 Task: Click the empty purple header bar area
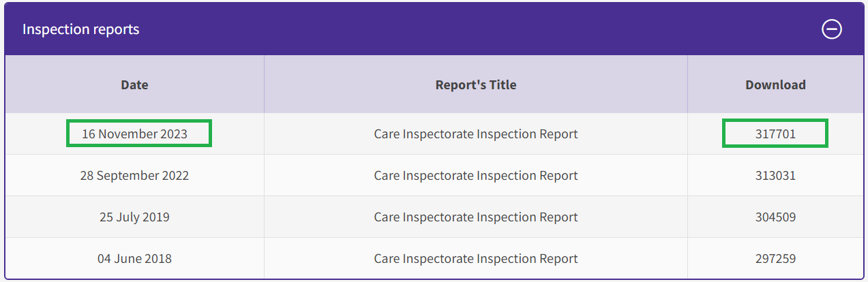[477, 29]
